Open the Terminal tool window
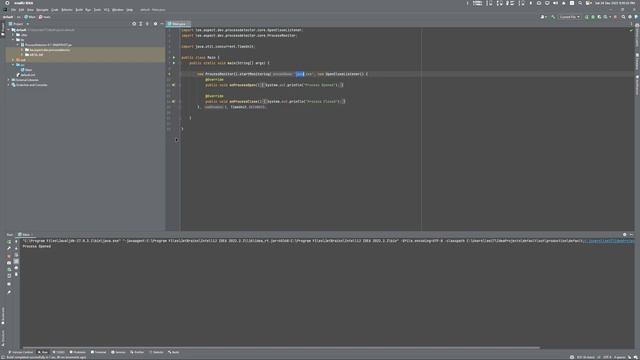 98,352
